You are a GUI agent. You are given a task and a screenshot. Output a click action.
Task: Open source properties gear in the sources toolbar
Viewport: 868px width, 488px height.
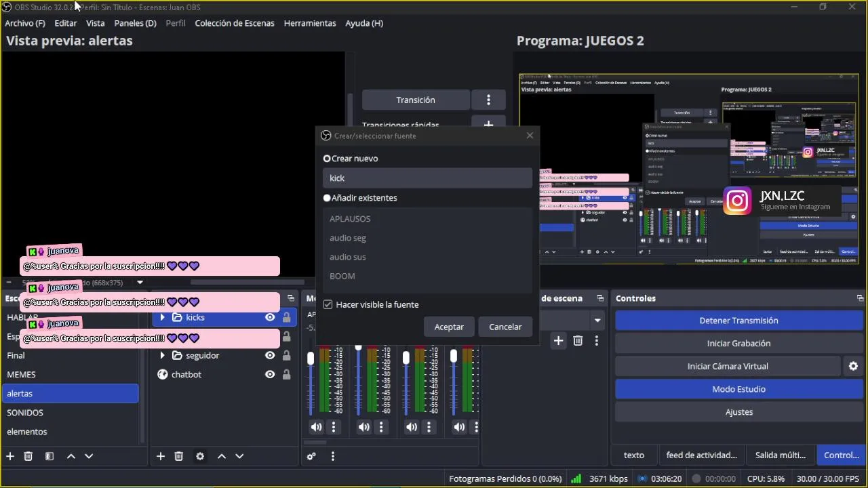[200, 456]
